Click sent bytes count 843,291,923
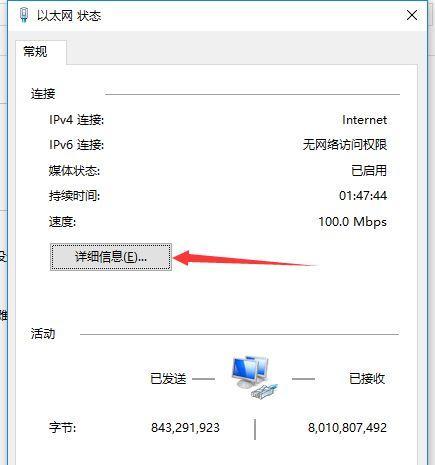Viewport: 435px width, 465px height. coord(185,428)
